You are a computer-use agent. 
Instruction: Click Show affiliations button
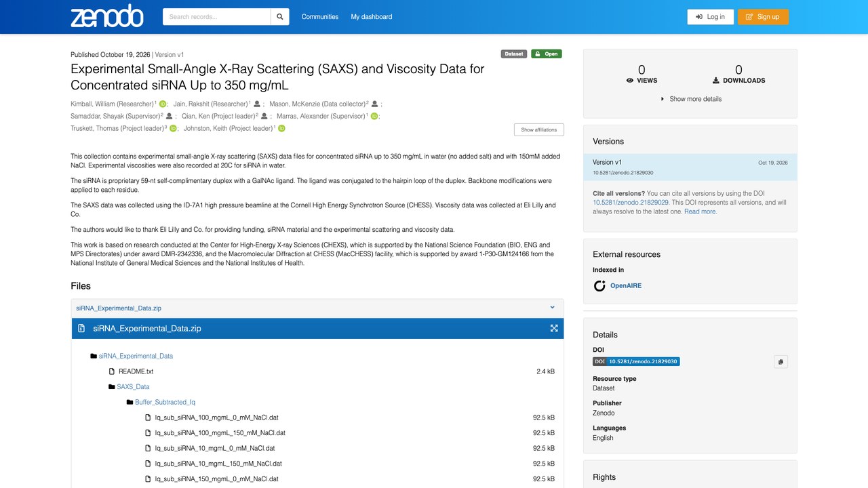tap(539, 129)
